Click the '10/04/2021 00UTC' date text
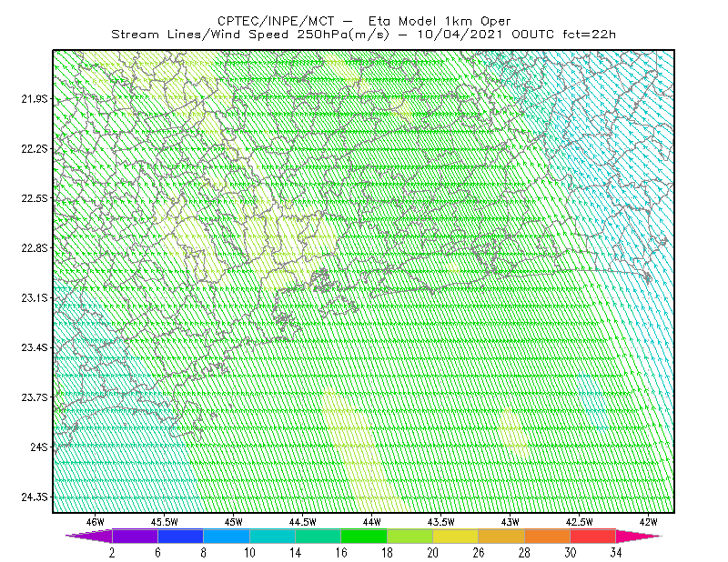This screenshot has width=728, height=562. [486, 35]
